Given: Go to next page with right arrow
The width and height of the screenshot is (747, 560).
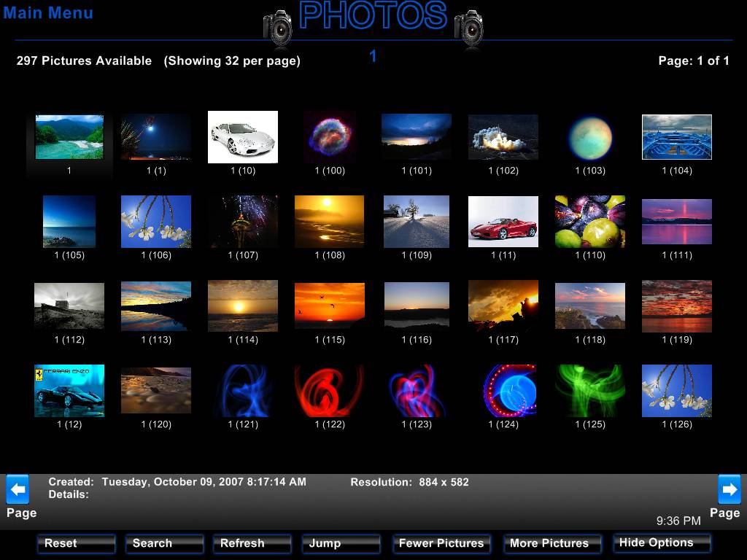Looking at the screenshot, I should click(729, 489).
